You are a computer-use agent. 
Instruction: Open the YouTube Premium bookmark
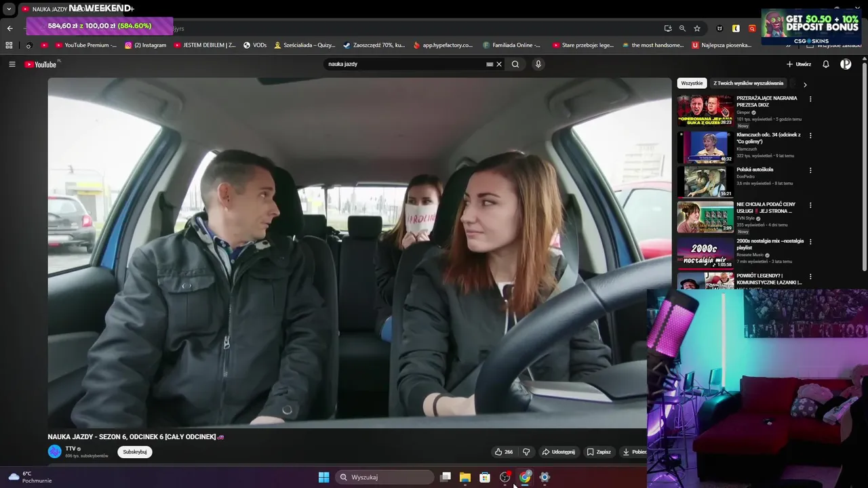[86, 45]
